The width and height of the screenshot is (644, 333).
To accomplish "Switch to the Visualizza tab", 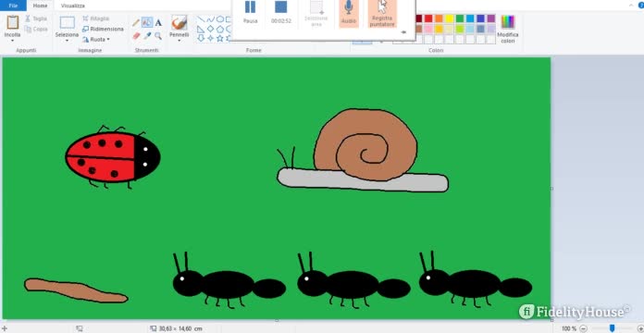I will tap(73, 6).
